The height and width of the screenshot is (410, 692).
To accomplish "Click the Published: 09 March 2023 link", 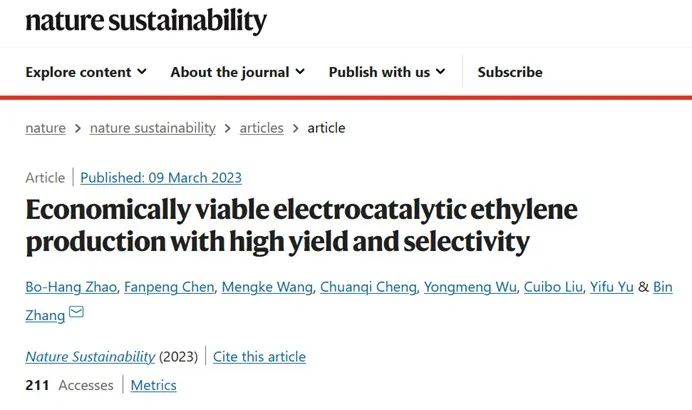I will point(161,177).
